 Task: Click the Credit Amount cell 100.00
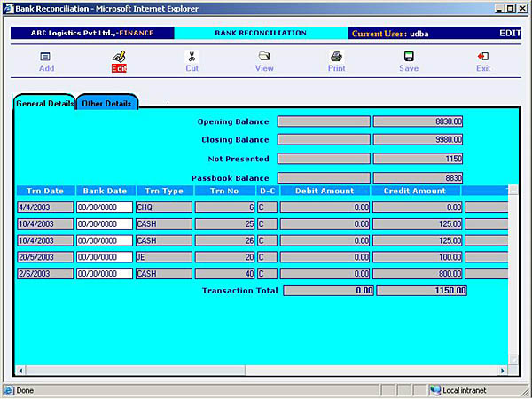click(x=418, y=257)
